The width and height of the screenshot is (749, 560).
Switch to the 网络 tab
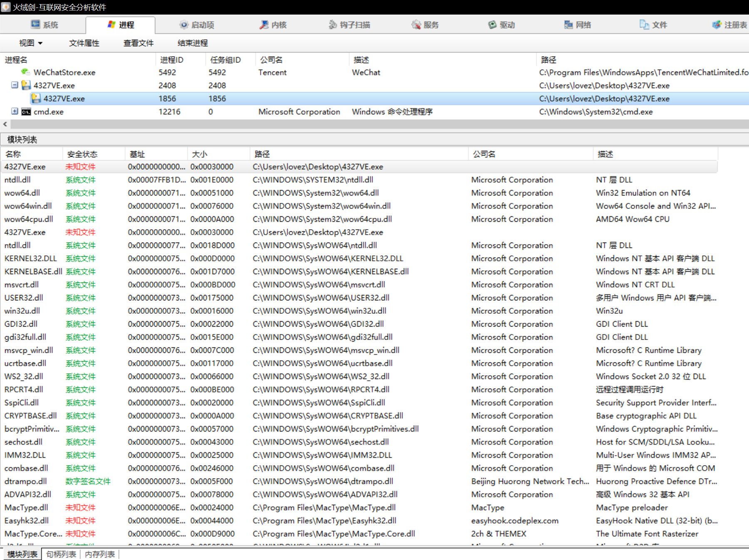click(578, 25)
